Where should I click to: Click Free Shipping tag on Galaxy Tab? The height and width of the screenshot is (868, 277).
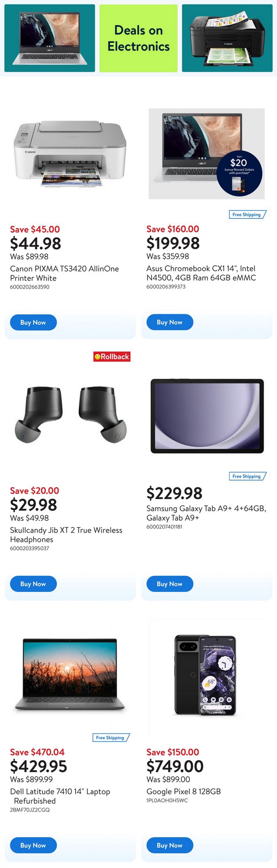247,476
